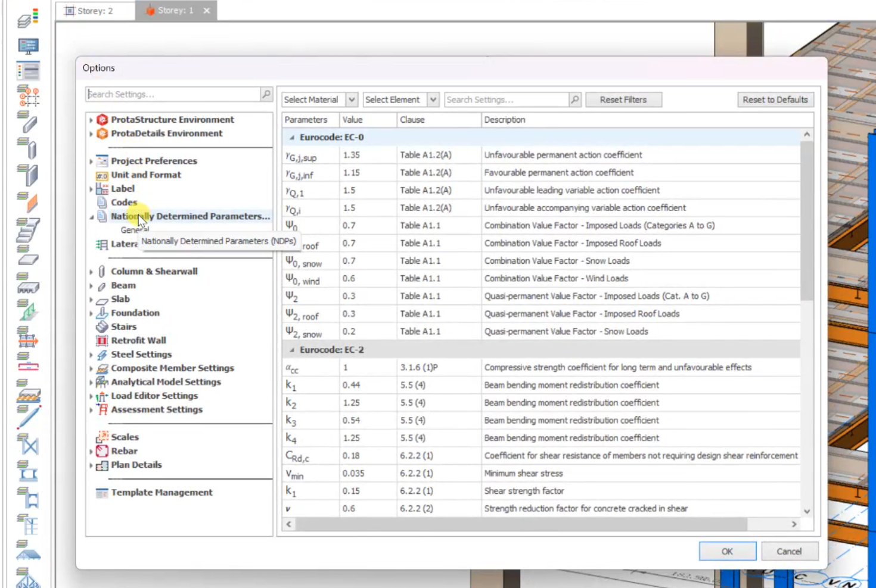
Task: Open the Select Element dropdown
Action: (400, 99)
